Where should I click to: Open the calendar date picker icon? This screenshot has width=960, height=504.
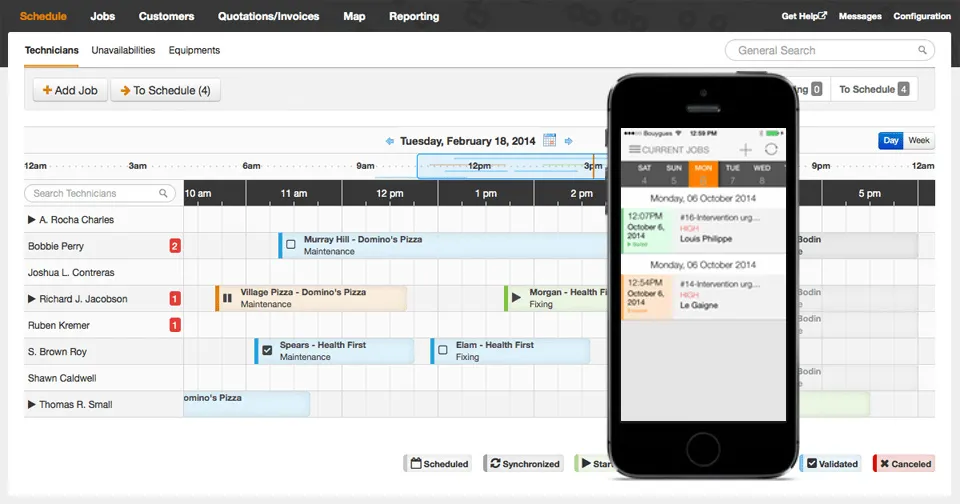(x=549, y=140)
